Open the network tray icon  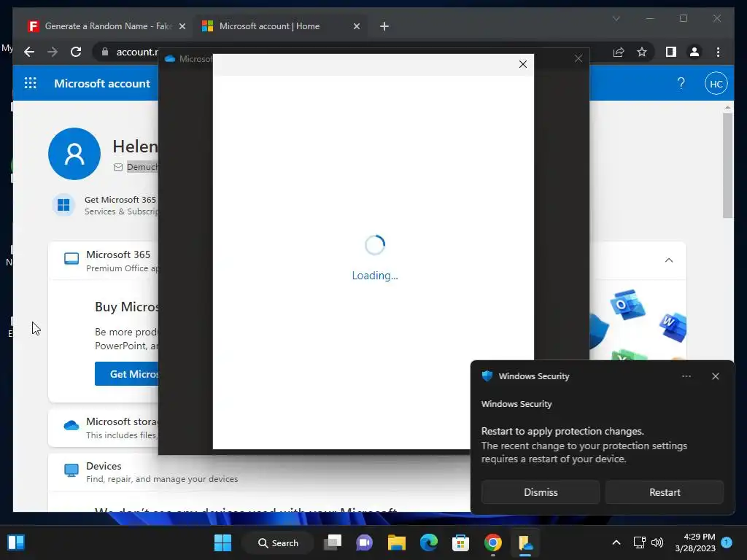(x=639, y=542)
